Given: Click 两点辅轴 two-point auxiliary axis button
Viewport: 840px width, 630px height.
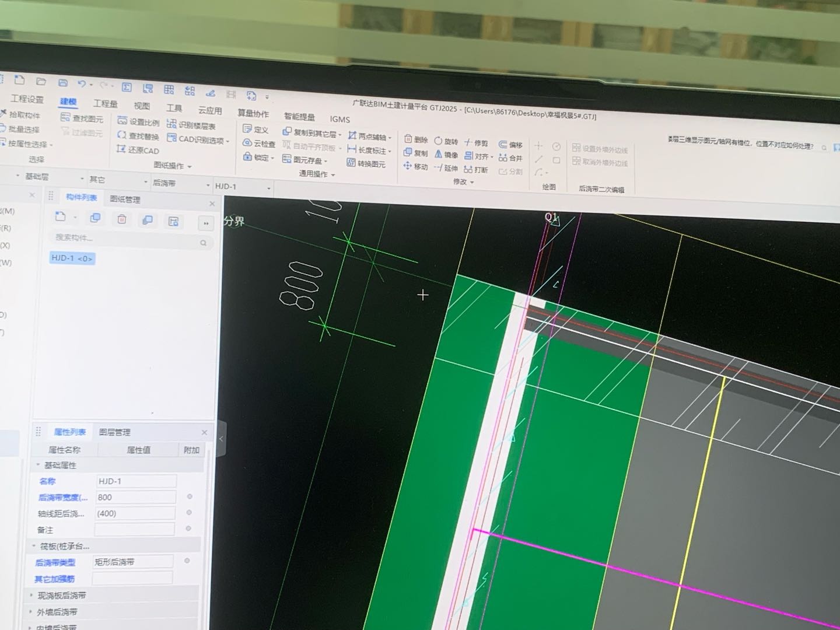Looking at the screenshot, I should (370, 136).
